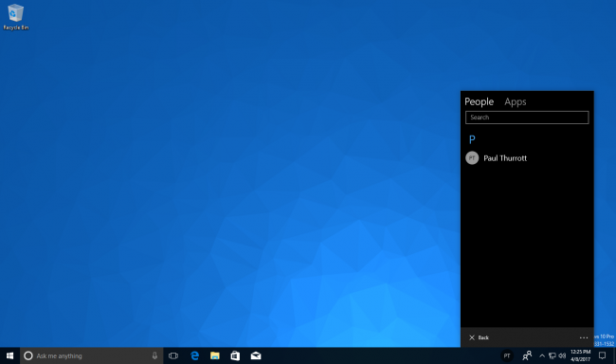Viewport: 616px width, 364px height.
Task: Open the network status tray icon
Action: 552,355
